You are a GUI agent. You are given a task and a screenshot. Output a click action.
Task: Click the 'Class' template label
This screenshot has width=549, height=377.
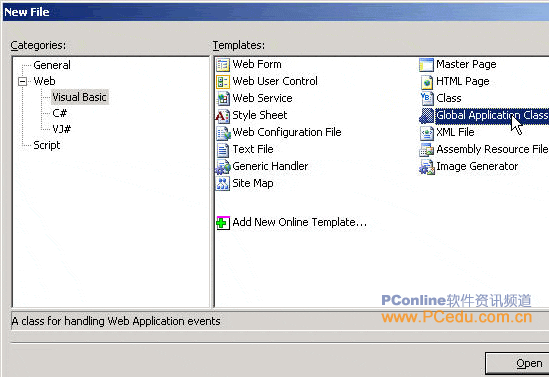449,98
